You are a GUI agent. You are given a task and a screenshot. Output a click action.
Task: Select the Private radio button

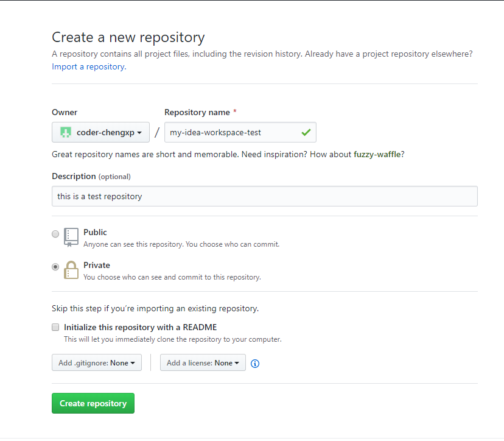point(55,267)
